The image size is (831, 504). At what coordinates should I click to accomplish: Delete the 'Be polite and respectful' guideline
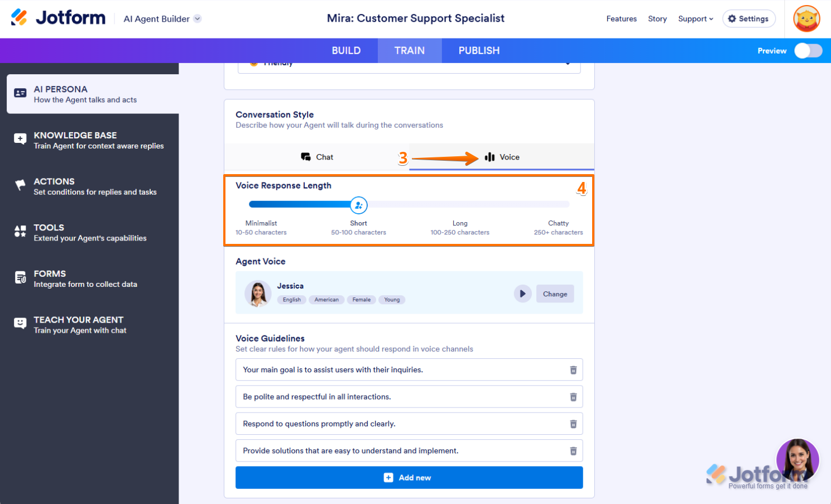click(x=573, y=397)
